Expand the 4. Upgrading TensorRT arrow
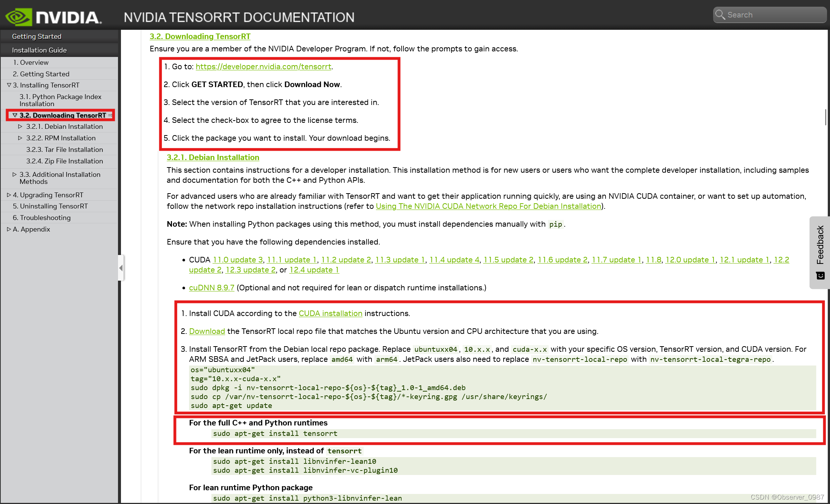This screenshot has height=504, width=830. point(9,195)
